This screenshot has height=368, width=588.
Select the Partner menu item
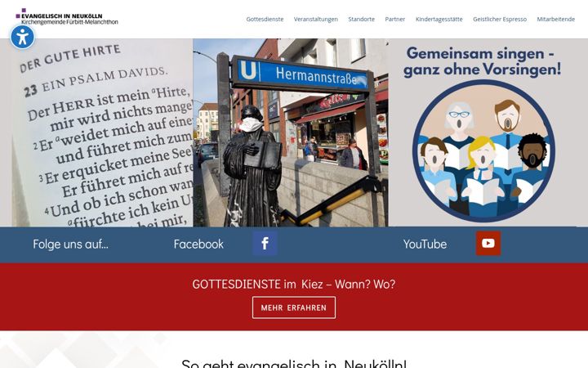click(x=395, y=19)
